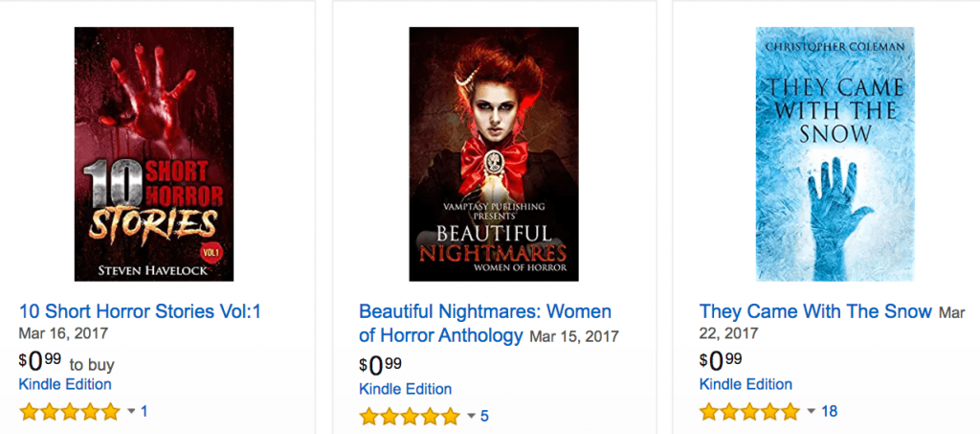Expand the rating dropdown arrow for 10 Short Horror Stories

[x=131, y=412]
